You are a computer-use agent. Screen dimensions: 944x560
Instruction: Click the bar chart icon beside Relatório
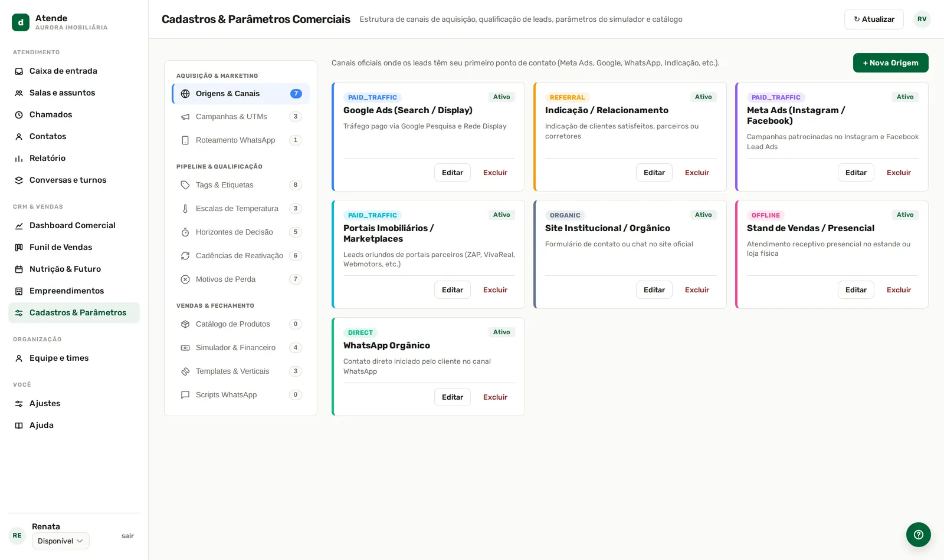19,159
